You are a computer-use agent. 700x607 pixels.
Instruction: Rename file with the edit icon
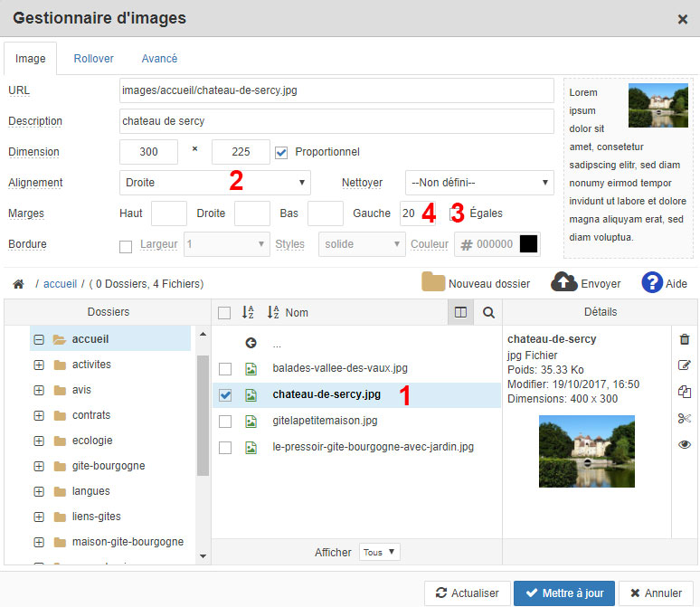point(685,365)
